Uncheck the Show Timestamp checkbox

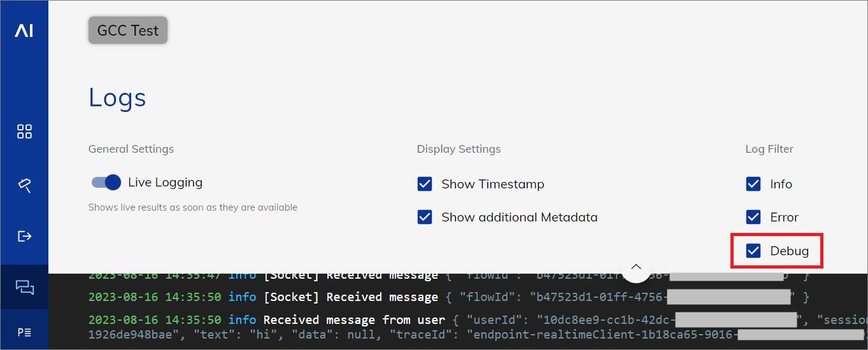425,184
